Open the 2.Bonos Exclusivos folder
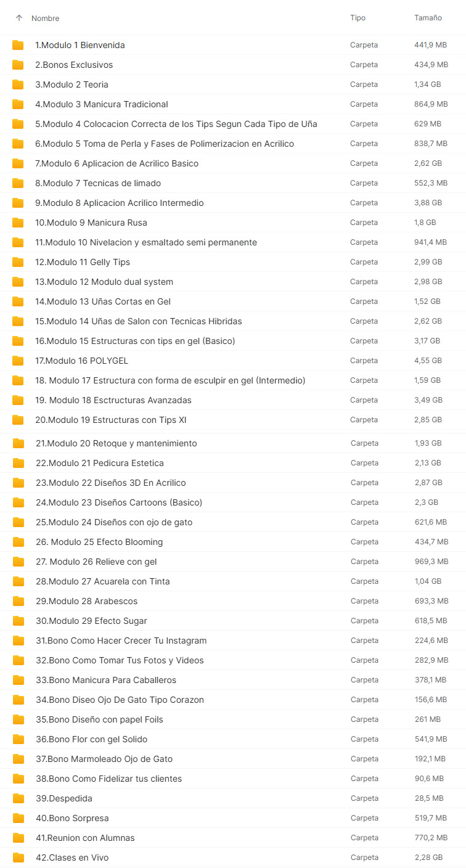Screen dimensions: 466x868 point(74,65)
